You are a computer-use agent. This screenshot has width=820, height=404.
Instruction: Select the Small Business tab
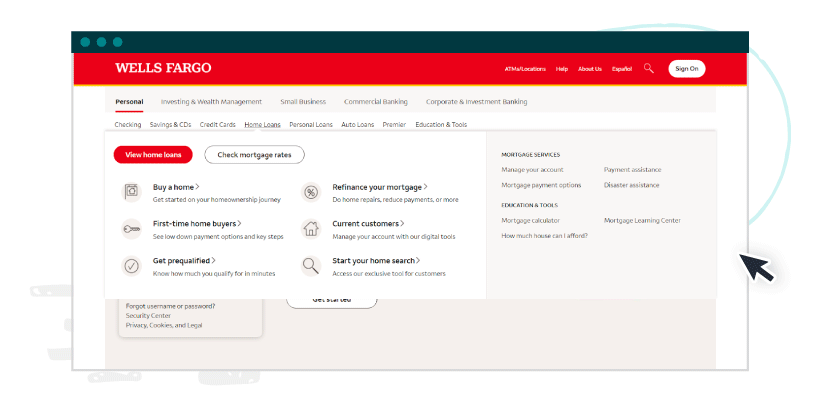(303, 102)
